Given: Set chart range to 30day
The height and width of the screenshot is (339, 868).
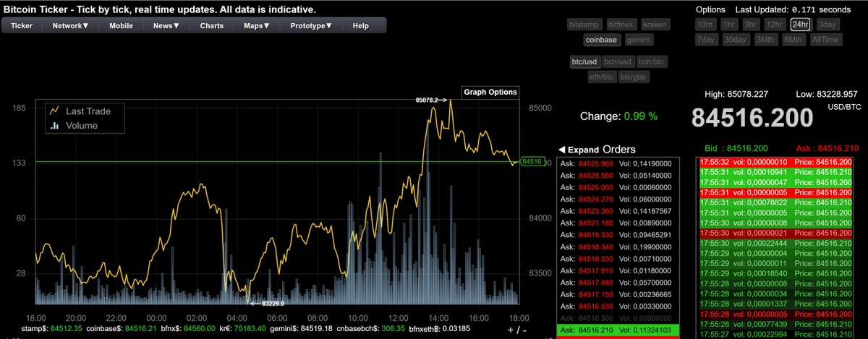Looking at the screenshot, I should point(736,40).
